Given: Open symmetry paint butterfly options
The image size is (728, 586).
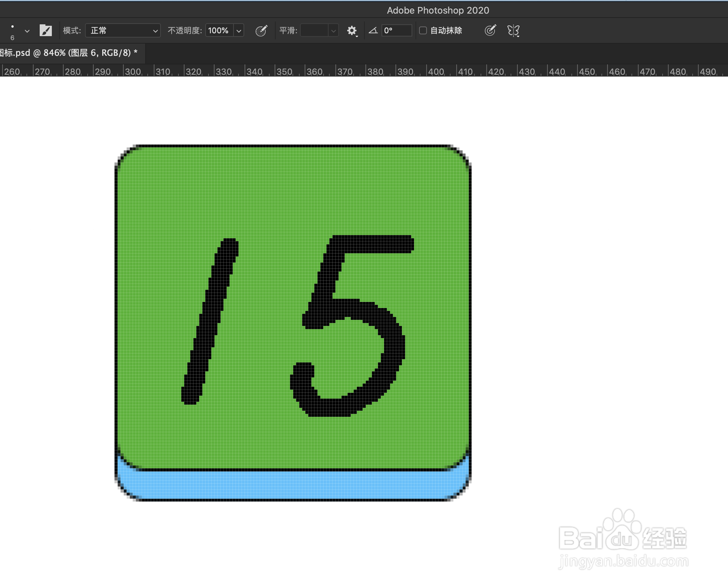Looking at the screenshot, I should click(513, 31).
